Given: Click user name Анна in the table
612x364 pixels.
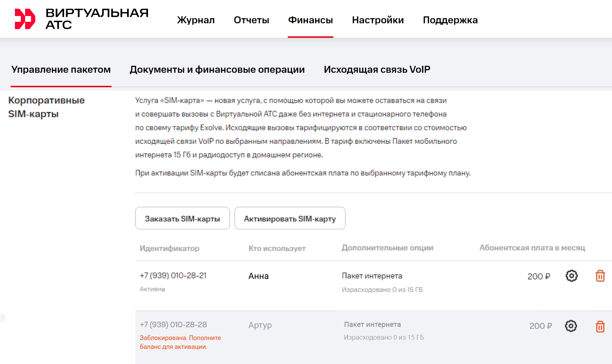Looking at the screenshot, I should [258, 276].
